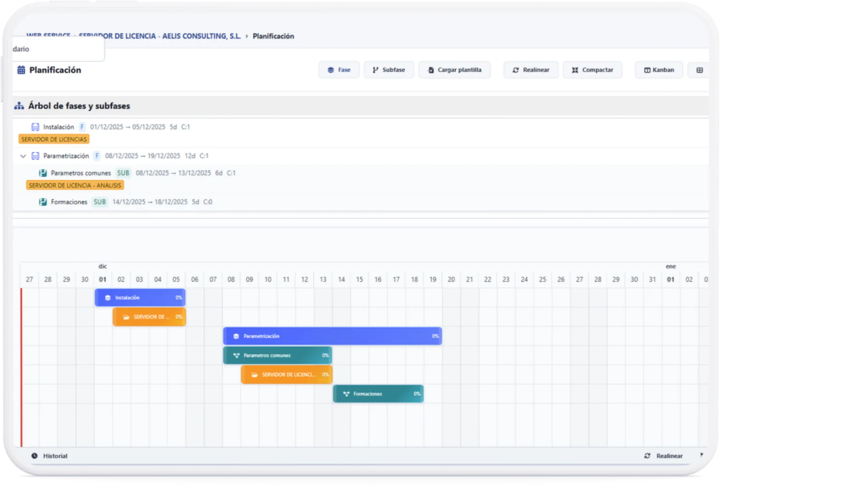Open the WEB SERVICE breadcrumb
Screen dimensions: 868x488
point(49,36)
